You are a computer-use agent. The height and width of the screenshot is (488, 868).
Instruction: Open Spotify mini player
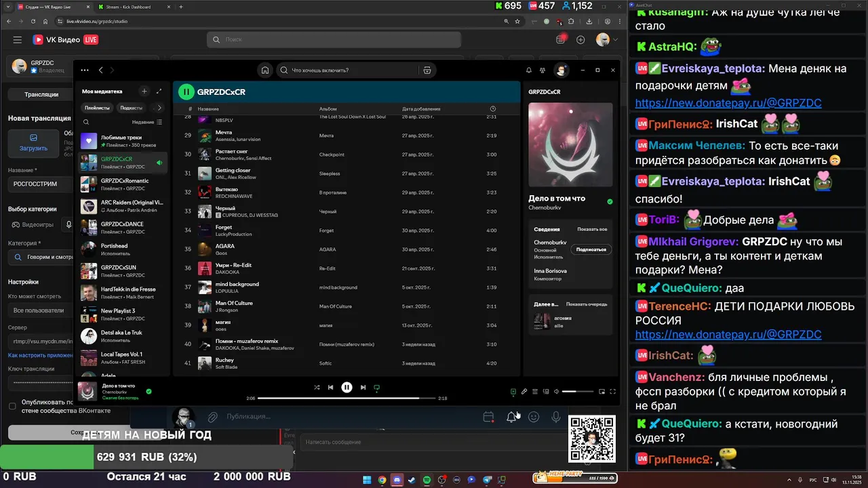[601, 391]
